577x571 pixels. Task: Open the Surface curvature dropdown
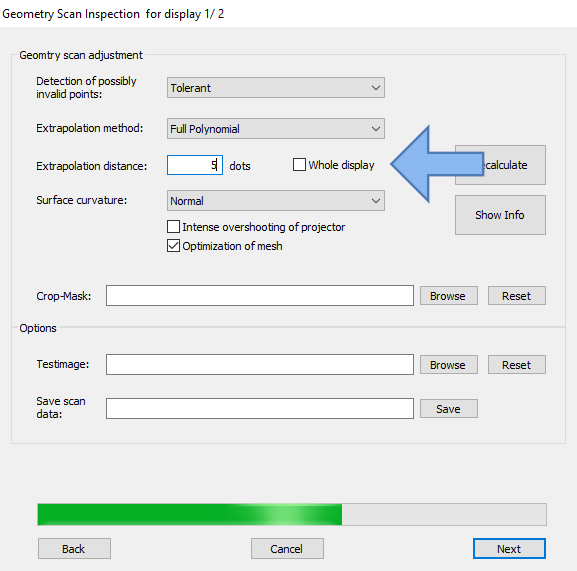(276, 201)
